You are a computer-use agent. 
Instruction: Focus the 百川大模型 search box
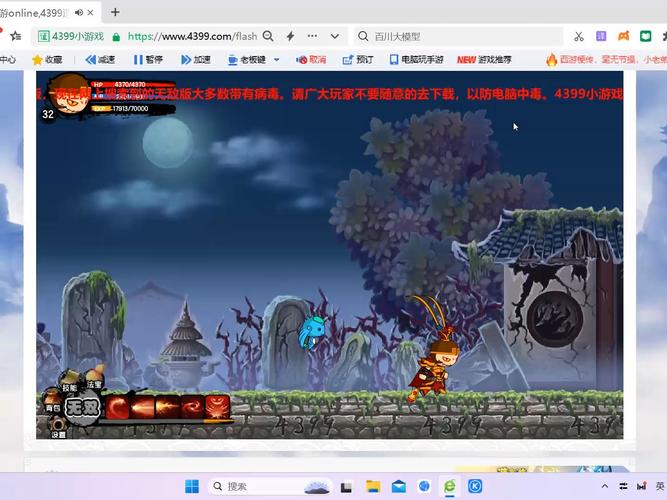459,37
